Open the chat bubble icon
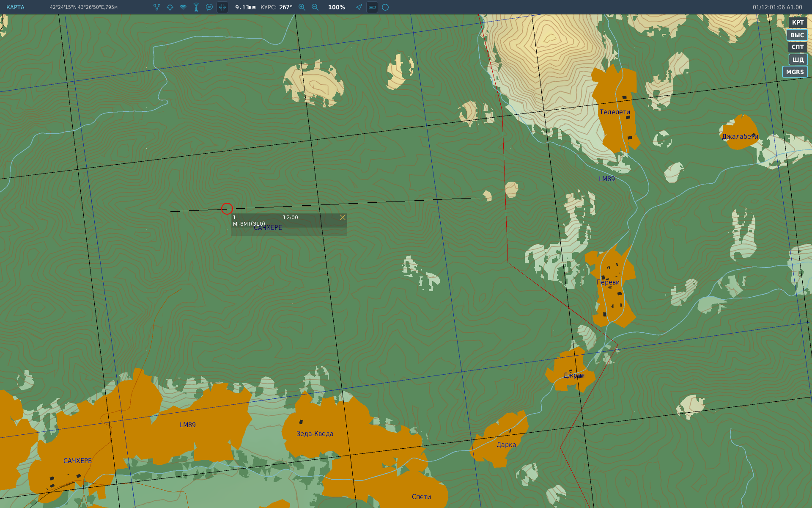Image resolution: width=812 pixels, height=508 pixels. [209, 7]
